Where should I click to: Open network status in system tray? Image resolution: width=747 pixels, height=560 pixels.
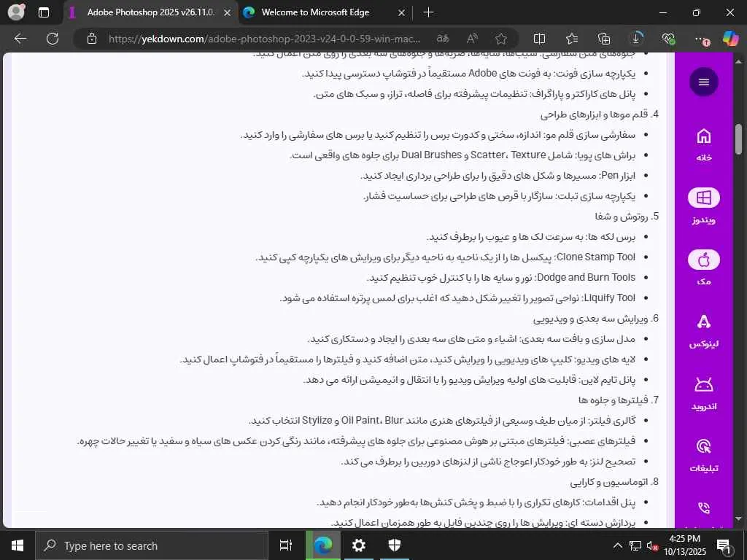[635, 545]
